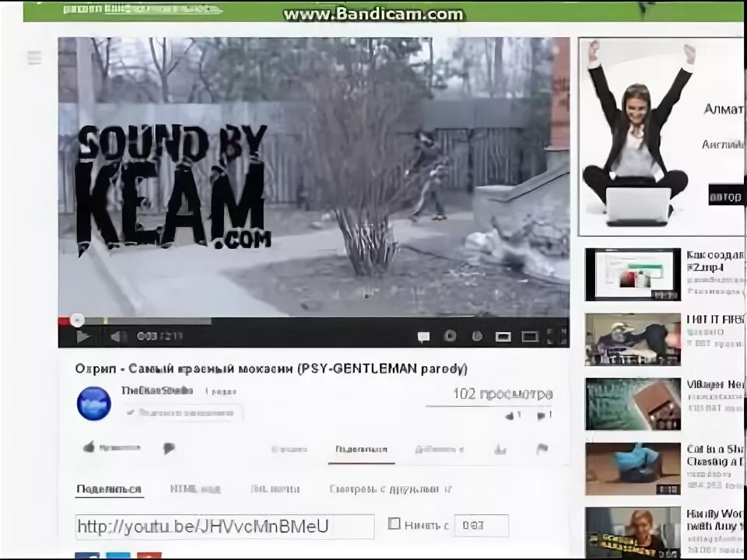747x560 pixels.
Task: Click the video frame with SOUND BY KEAM
Action: point(314,177)
